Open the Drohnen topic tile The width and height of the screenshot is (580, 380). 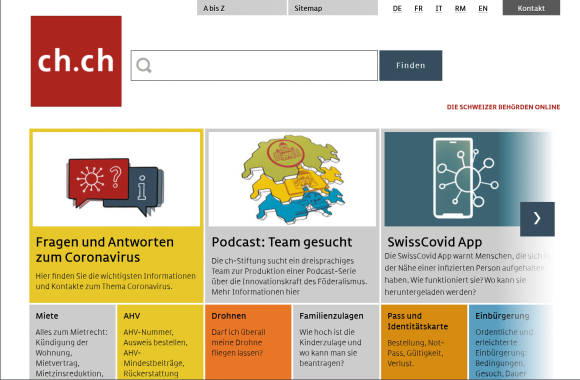click(248, 342)
